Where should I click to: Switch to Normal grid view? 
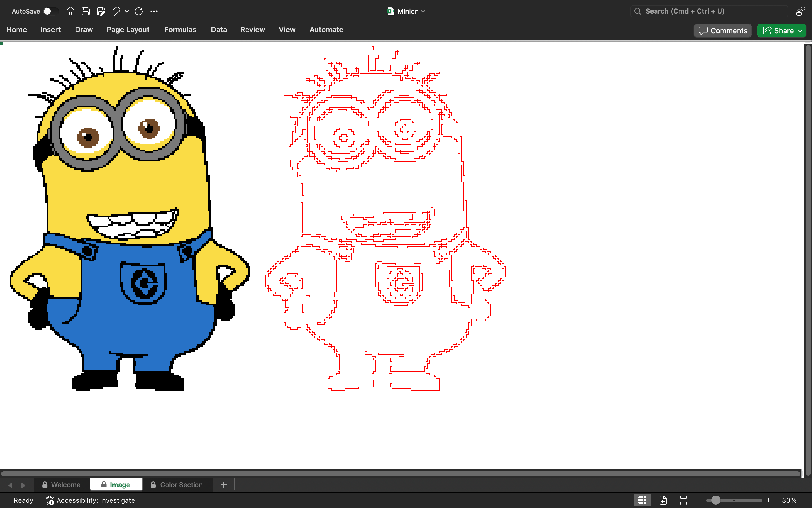click(x=642, y=500)
